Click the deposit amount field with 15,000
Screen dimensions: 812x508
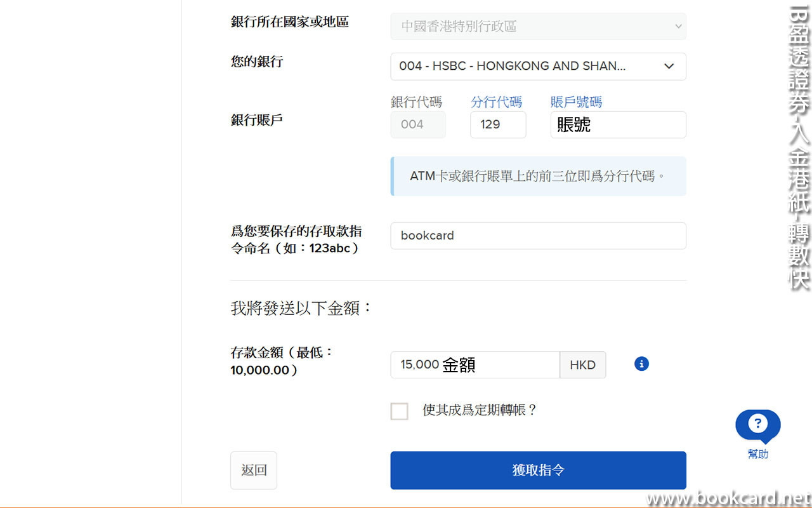click(474, 364)
